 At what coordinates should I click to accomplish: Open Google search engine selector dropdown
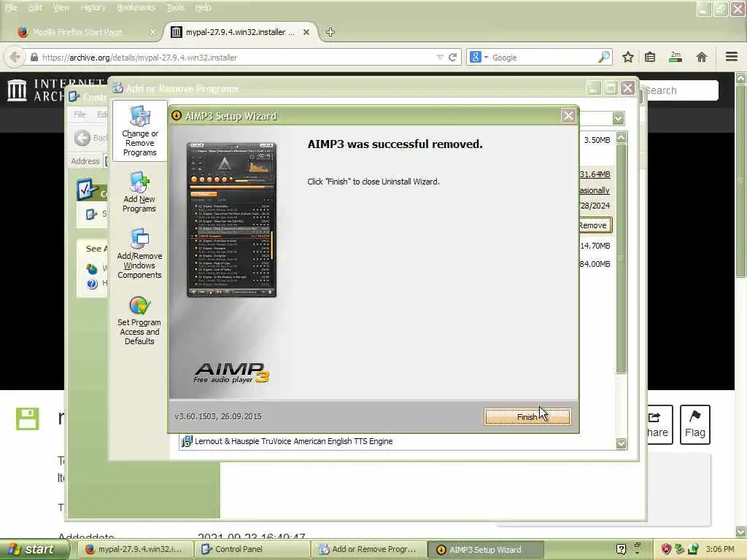click(x=479, y=57)
